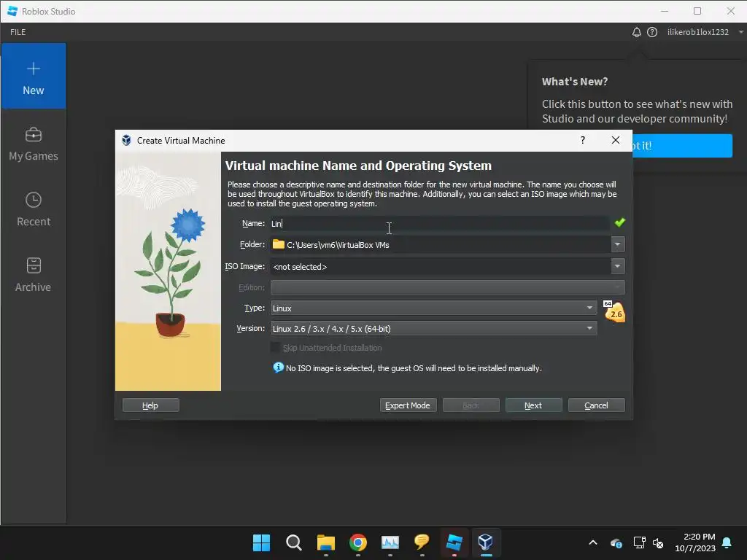Screen dimensions: 747x560
Task: Expand the ISO Image dropdown arrow
Action: click(x=617, y=267)
